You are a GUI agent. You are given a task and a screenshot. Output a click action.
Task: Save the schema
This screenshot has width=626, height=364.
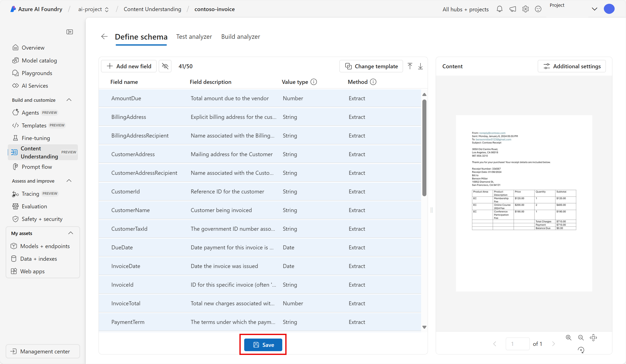[x=263, y=345]
